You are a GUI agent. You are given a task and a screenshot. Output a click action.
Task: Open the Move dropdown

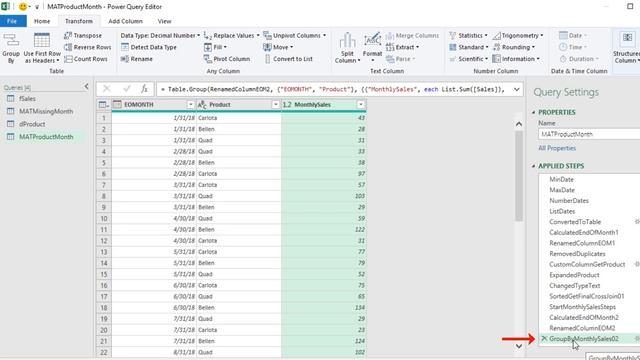(x=278, y=47)
